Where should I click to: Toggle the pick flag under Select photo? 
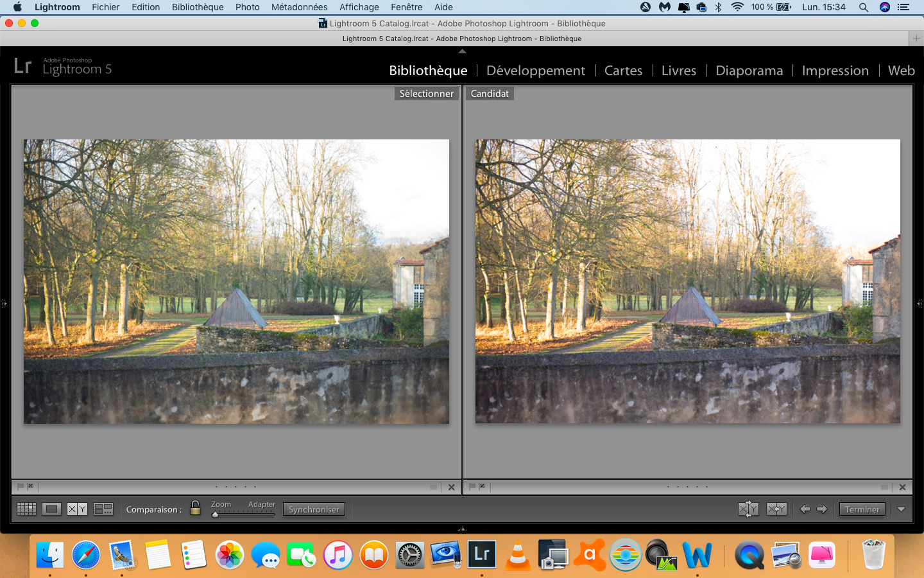pyautogui.click(x=21, y=487)
